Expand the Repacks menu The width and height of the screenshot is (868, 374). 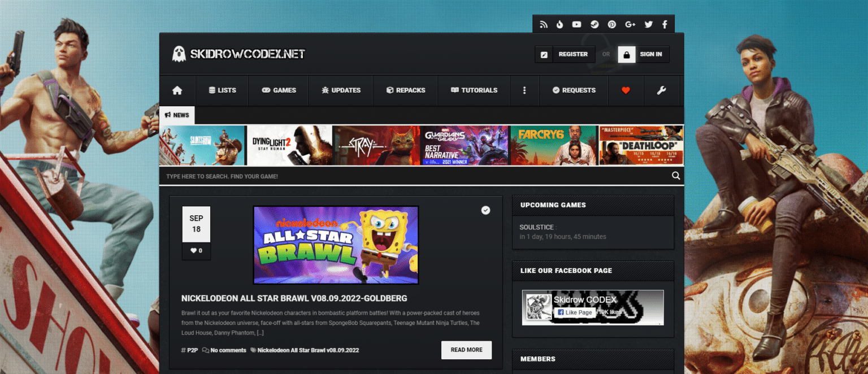pyautogui.click(x=405, y=90)
